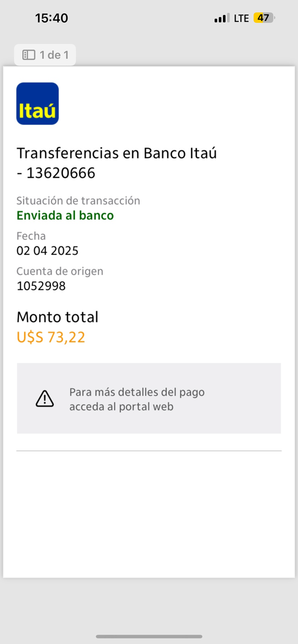Tap the 'Enviada al banco' status text
This screenshot has height=644, width=298.
point(65,215)
